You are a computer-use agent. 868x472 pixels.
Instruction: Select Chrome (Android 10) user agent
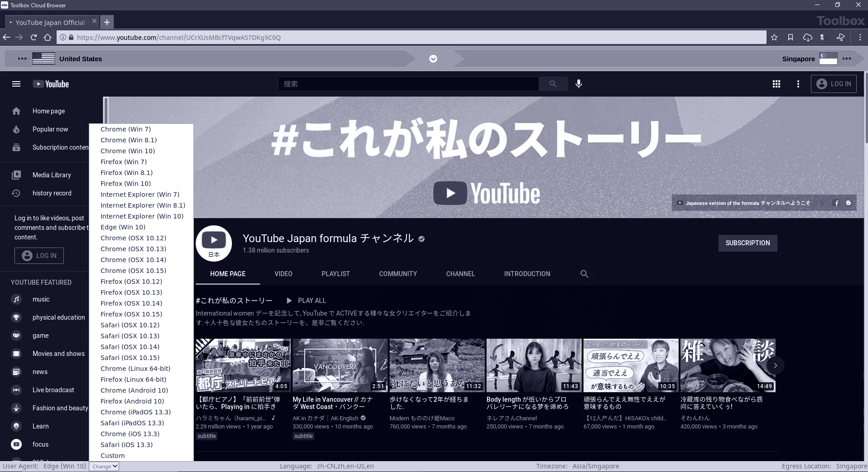141,390
